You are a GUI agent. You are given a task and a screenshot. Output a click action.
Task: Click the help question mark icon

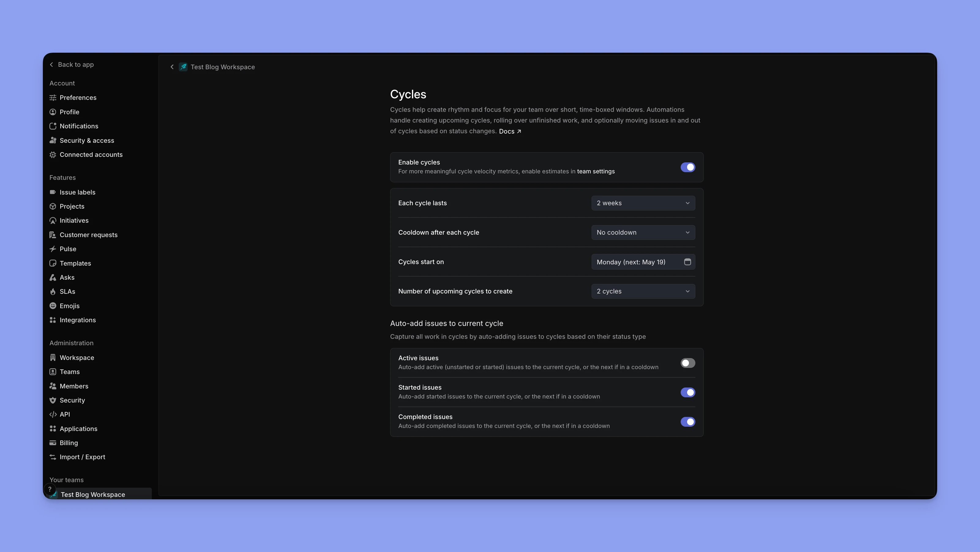(x=50, y=490)
